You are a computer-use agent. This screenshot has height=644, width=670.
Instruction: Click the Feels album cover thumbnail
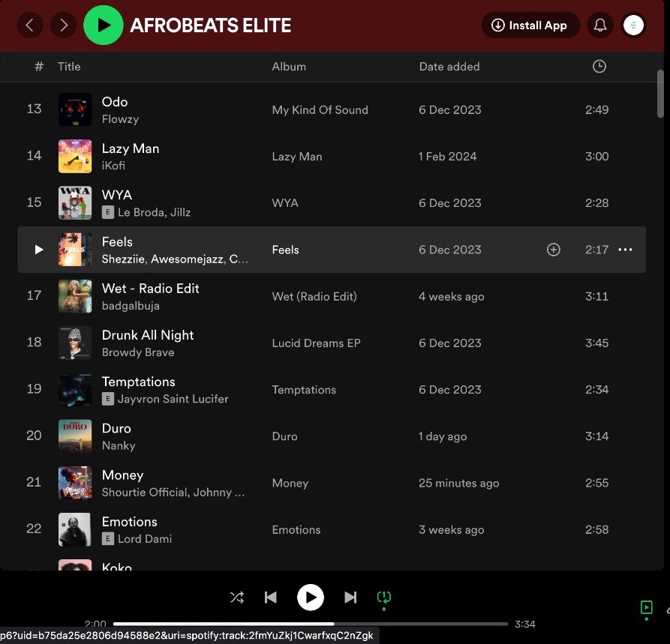coord(75,250)
